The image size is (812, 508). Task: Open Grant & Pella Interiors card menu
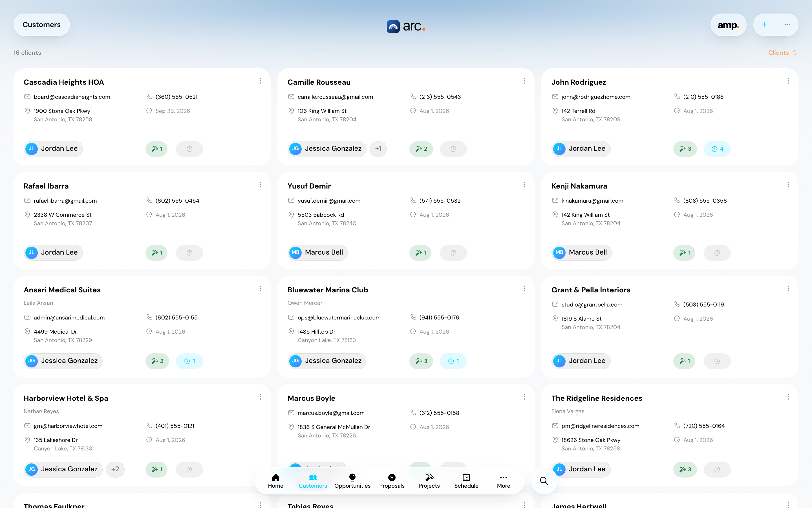coord(788,289)
